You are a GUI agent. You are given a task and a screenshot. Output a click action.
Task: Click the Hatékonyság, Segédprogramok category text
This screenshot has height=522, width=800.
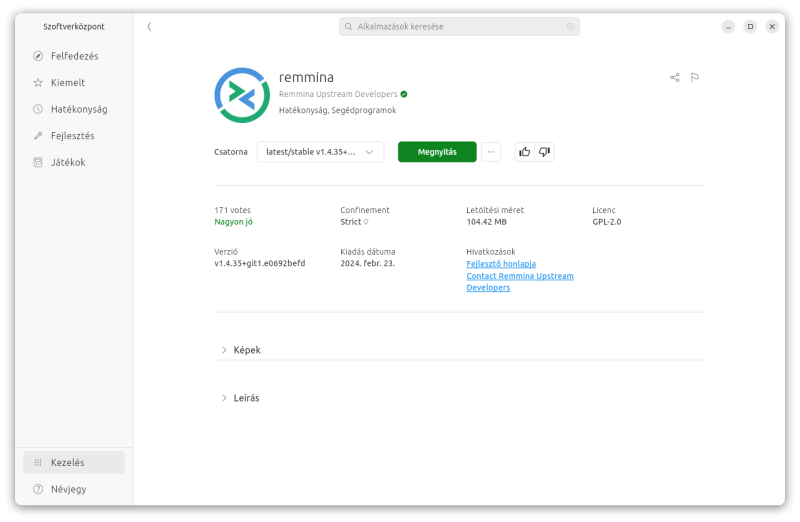click(337, 110)
